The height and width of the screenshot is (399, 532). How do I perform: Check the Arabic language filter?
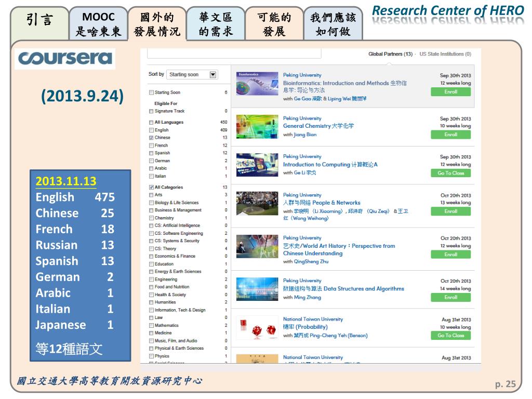click(151, 168)
